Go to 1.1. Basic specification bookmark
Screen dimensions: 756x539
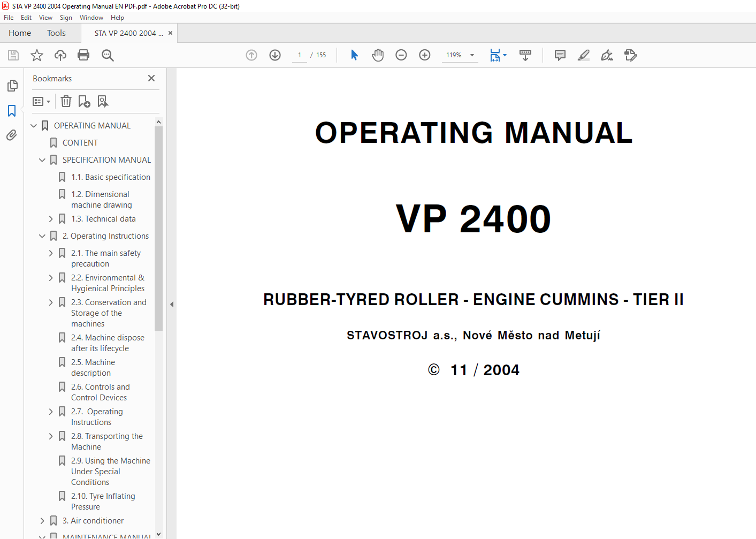point(111,177)
